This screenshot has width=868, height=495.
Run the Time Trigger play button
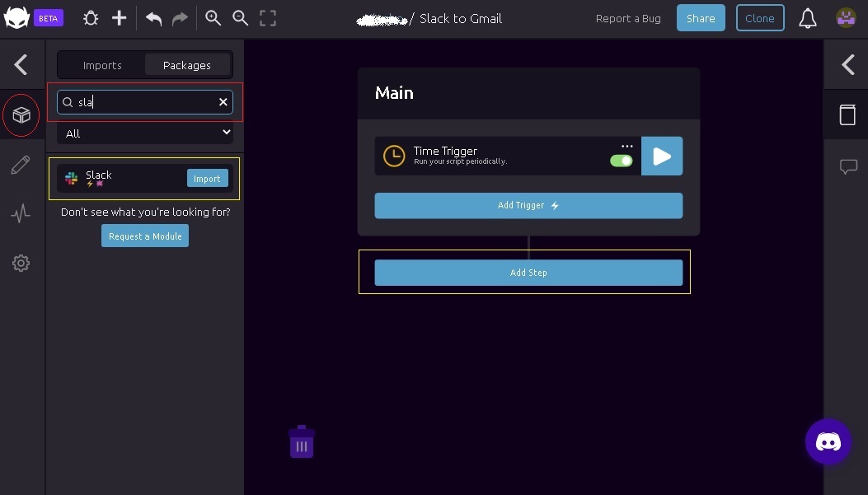tap(662, 156)
